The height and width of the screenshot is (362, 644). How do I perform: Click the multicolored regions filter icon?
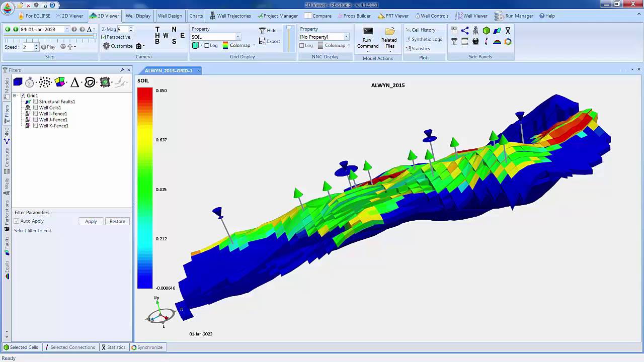point(60,82)
